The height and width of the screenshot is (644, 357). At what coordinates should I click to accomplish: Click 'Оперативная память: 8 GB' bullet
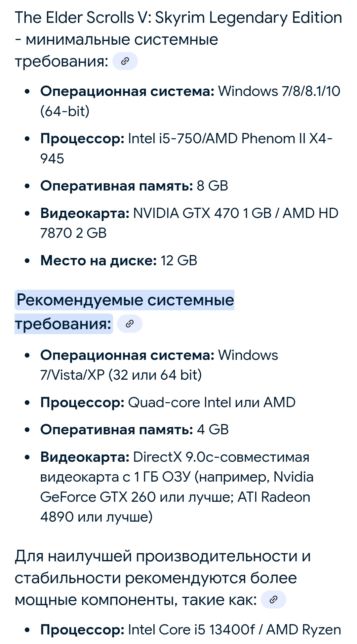tap(134, 186)
